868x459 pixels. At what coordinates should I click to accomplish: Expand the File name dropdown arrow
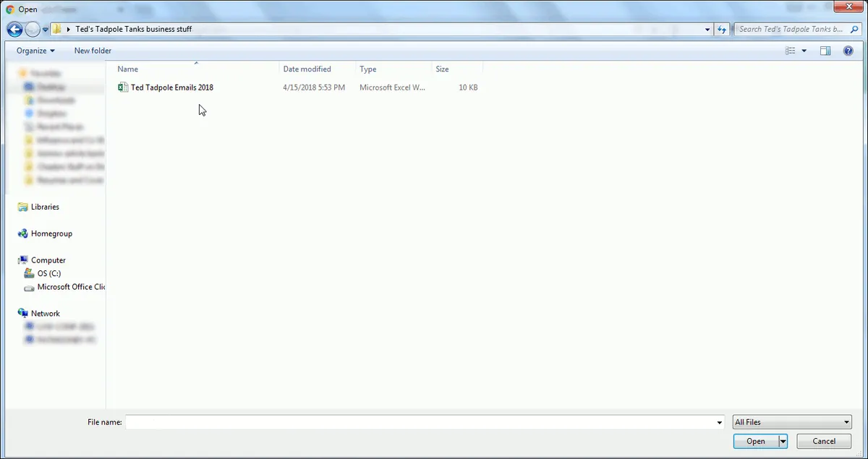(x=719, y=422)
